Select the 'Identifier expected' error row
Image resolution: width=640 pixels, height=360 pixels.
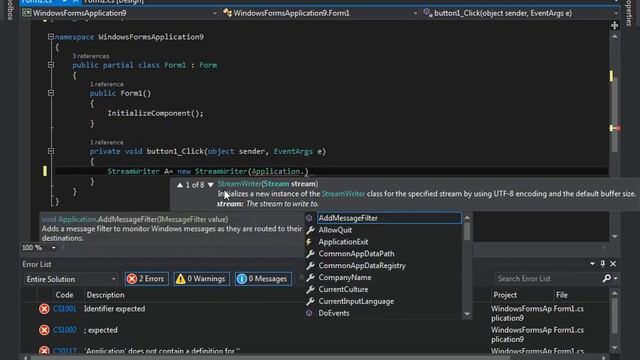(x=114, y=309)
